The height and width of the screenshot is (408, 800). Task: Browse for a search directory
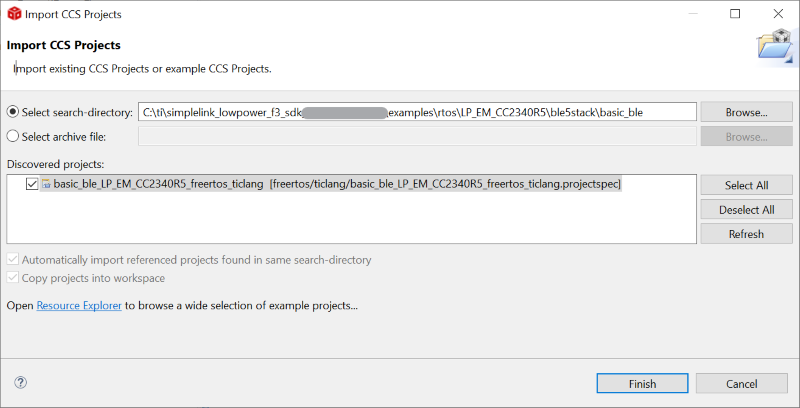pos(746,112)
